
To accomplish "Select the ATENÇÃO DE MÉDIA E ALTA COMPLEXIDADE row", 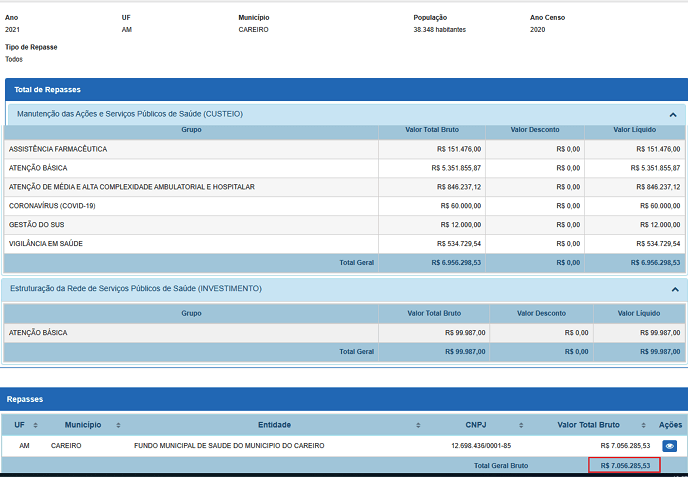I will point(344,187).
